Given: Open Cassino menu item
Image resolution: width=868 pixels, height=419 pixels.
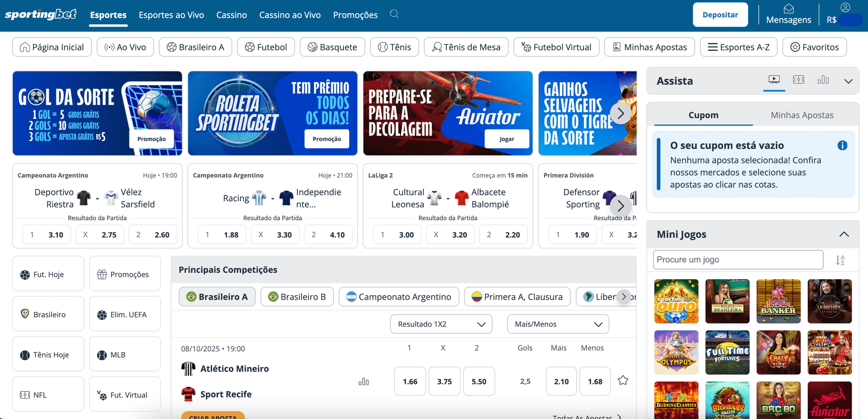Looking at the screenshot, I should pyautogui.click(x=232, y=15).
